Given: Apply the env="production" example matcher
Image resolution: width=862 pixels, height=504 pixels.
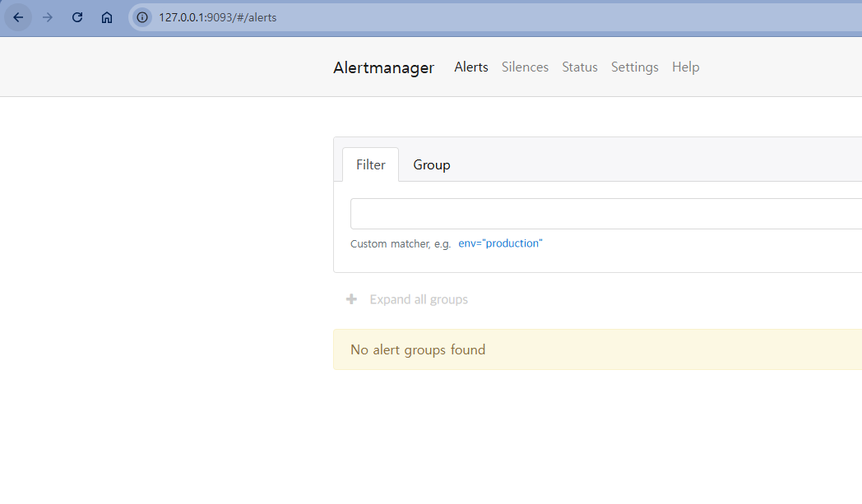Looking at the screenshot, I should (500, 243).
